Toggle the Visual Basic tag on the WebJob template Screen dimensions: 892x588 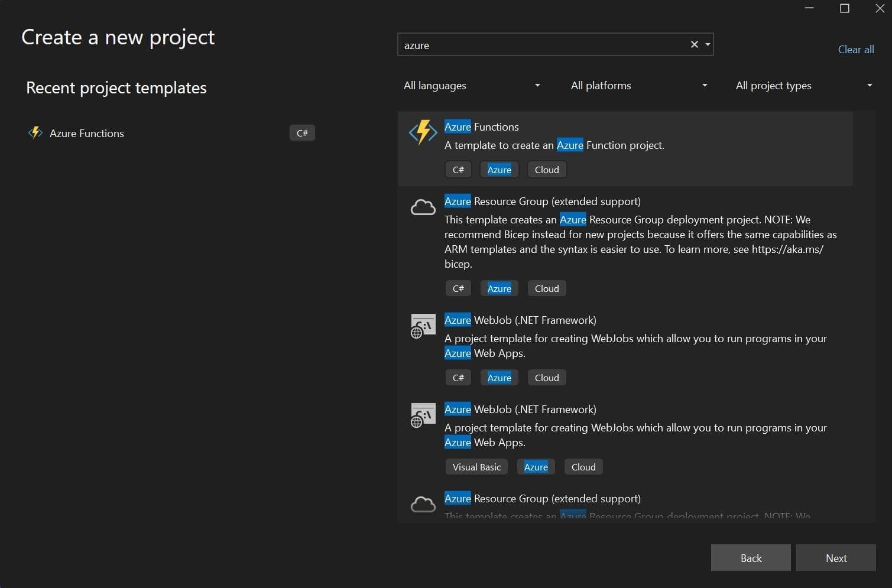(x=476, y=466)
